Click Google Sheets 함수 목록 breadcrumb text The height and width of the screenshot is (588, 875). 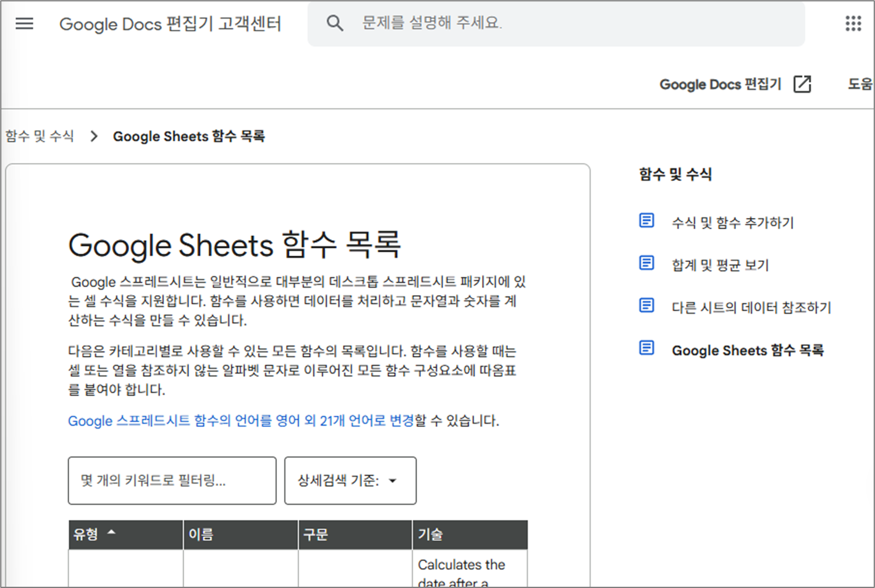(x=189, y=136)
